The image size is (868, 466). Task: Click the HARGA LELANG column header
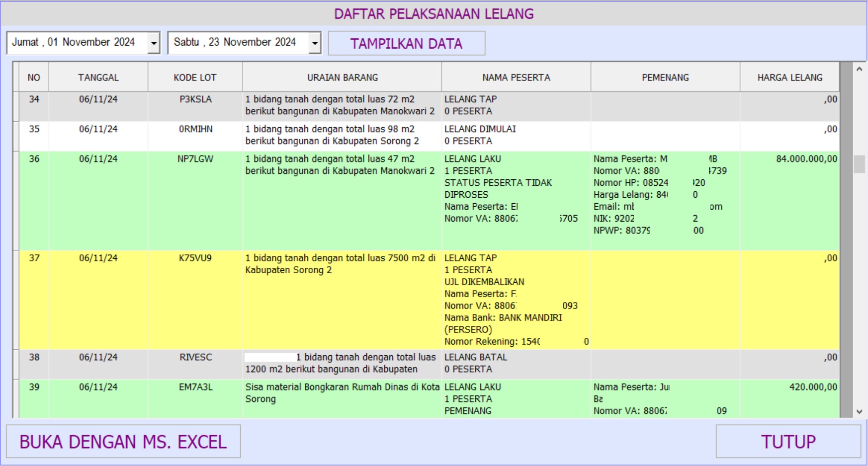[x=789, y=78]
